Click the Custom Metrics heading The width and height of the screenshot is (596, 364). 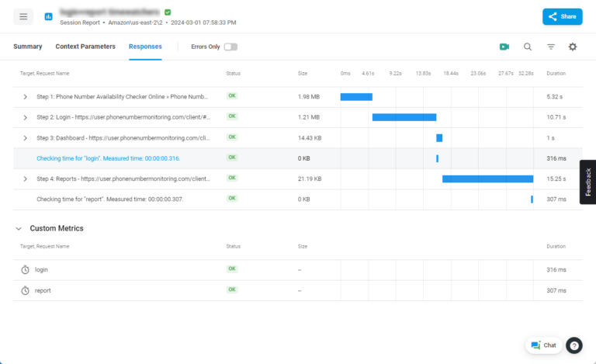(57, 228)
